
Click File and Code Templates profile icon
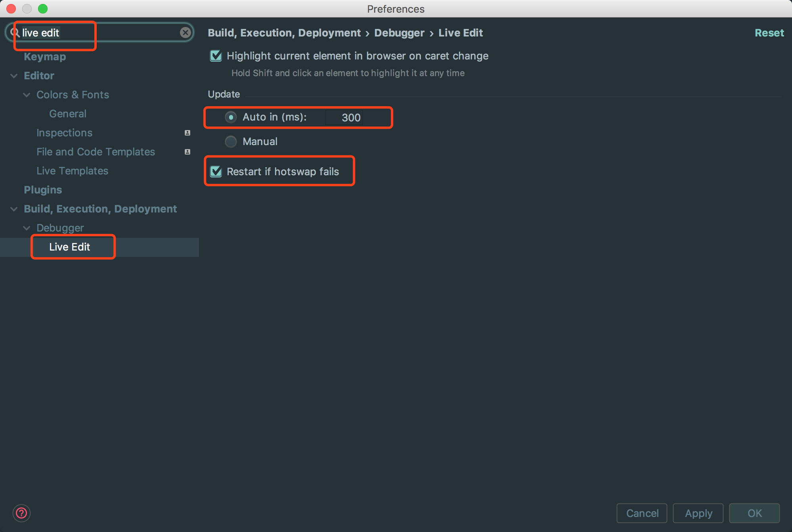pos(187,152)
